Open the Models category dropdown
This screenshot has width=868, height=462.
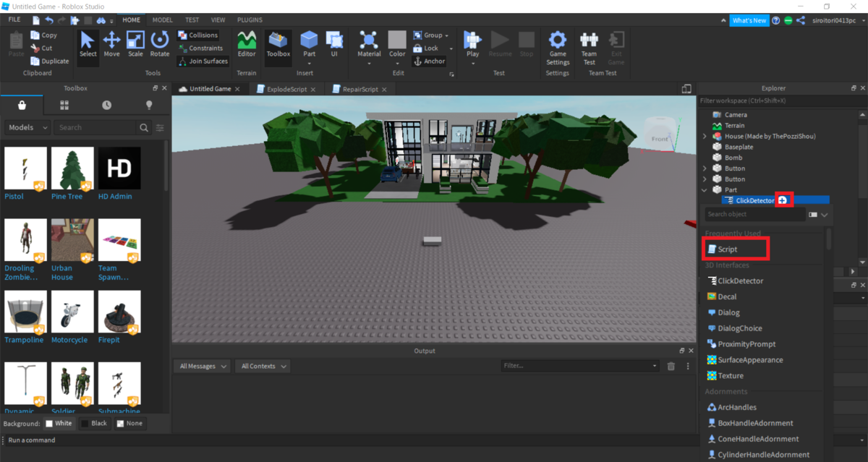[x=27, y=127]
